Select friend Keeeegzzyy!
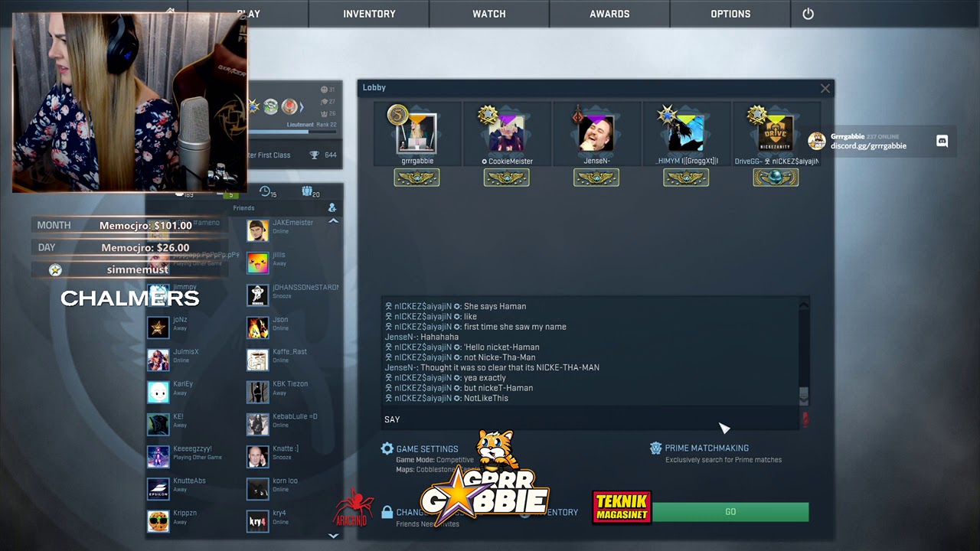 (x=193, y=456)
